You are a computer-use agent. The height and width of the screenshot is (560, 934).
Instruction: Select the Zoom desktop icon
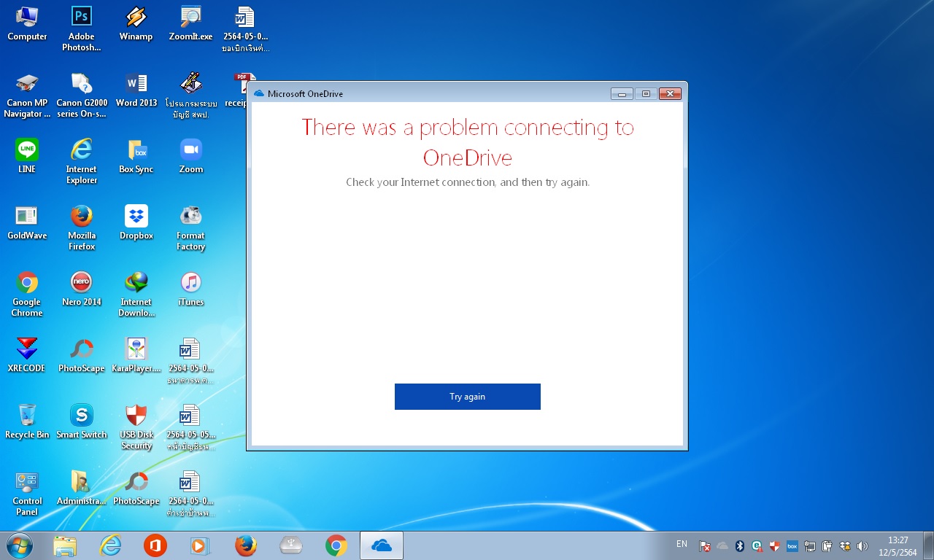pos(190,156)
